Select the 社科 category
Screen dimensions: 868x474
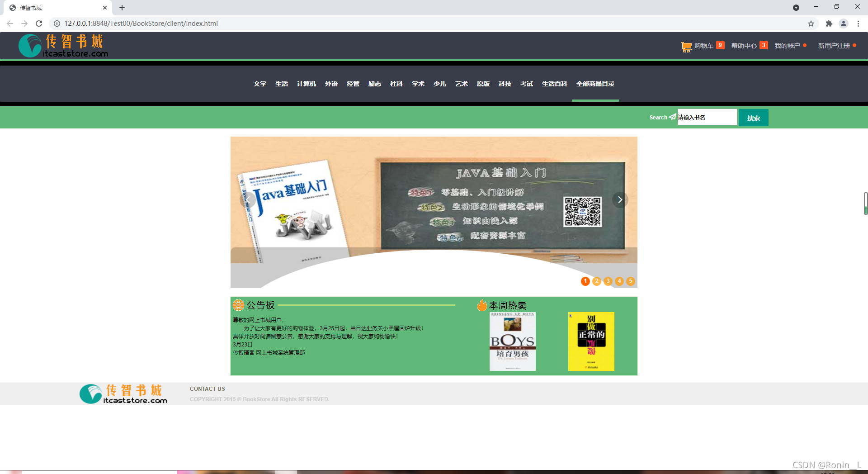tap(396, 84)
